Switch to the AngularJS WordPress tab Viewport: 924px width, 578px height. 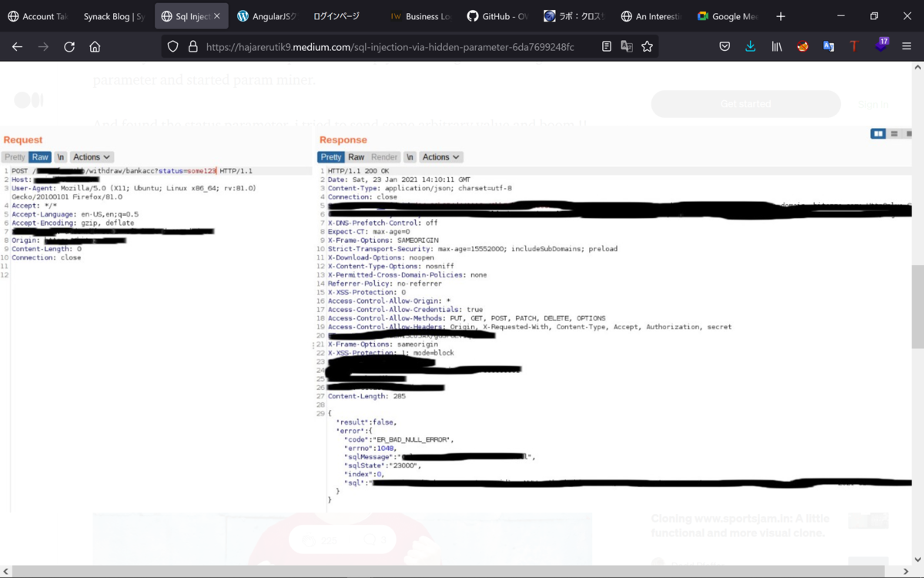[x=267, y=16]
